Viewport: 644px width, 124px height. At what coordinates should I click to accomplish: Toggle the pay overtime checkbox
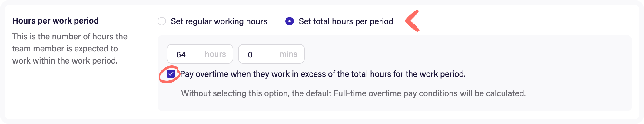click(171, 74)
